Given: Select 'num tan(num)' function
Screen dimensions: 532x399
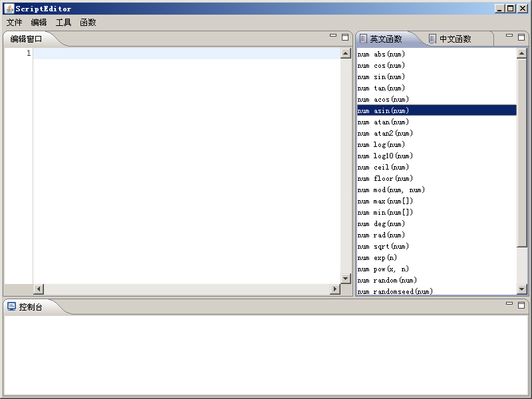Looking at the screenshot, I should [x=437, y=88].
